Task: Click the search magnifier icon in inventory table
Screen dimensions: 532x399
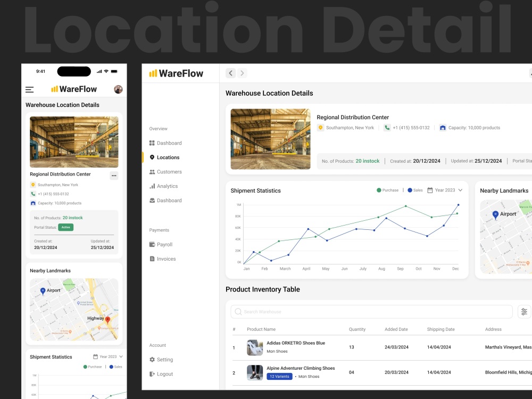Action: (238, 312)
